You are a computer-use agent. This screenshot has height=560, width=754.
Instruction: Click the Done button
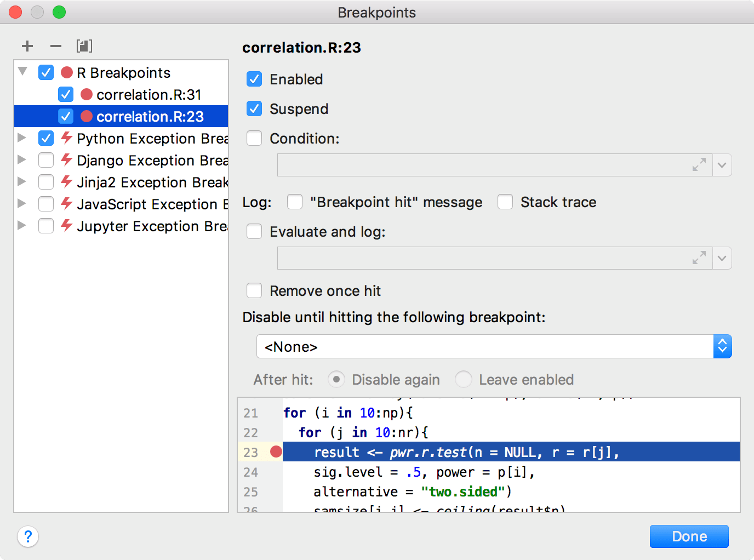[x=689, y=536]
